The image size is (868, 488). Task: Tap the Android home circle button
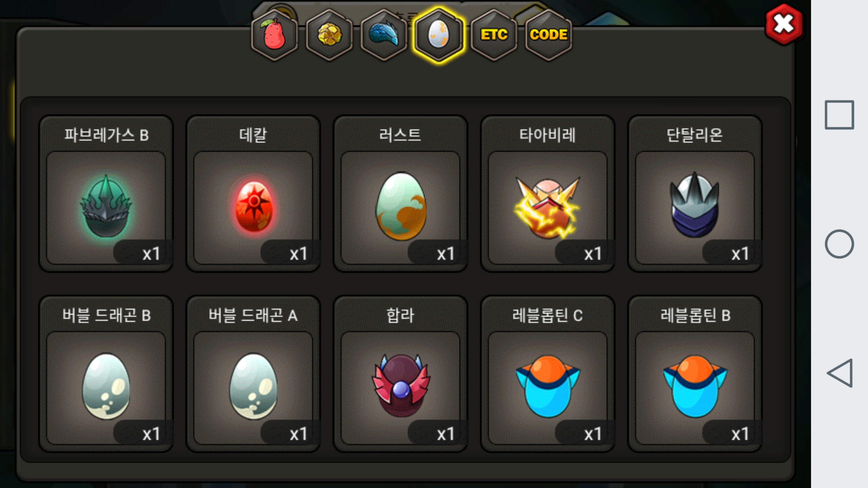(x=840, y=244)
